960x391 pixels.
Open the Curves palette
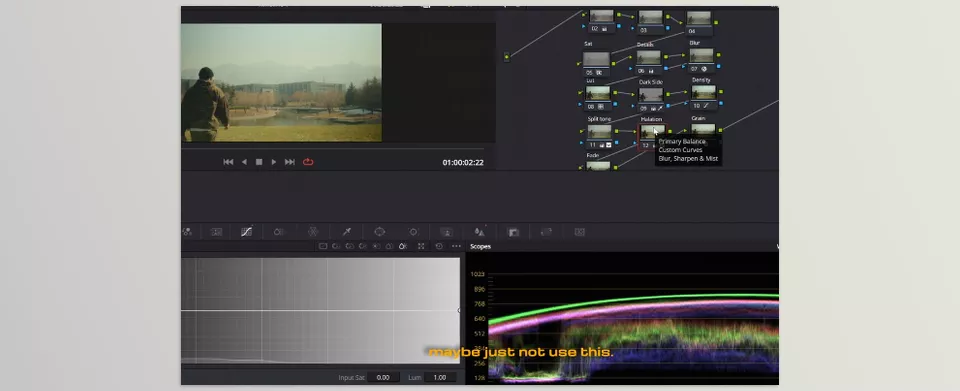tap(246, 232)
